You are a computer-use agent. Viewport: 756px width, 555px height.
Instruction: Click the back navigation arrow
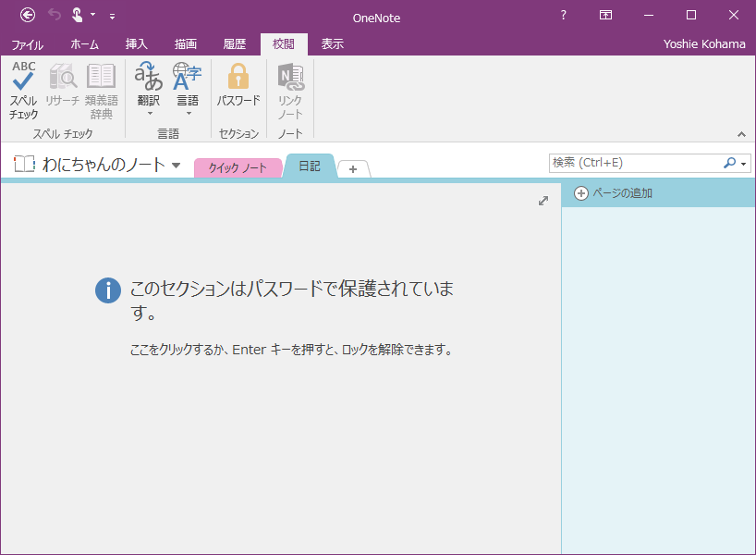[x=26, y=15]
